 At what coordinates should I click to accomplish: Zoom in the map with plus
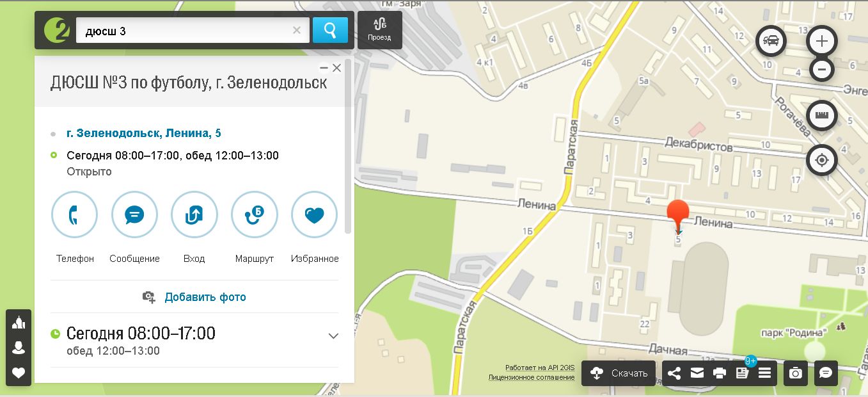[x=822, y=42]
